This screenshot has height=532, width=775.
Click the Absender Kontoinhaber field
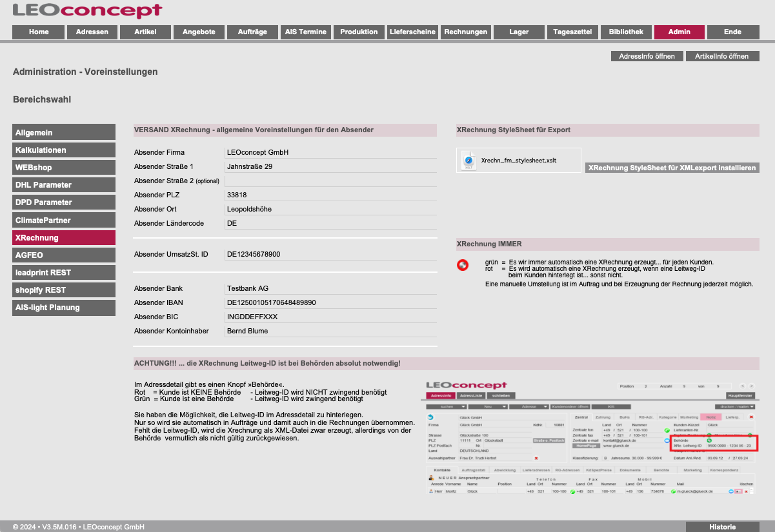(331, 331)
